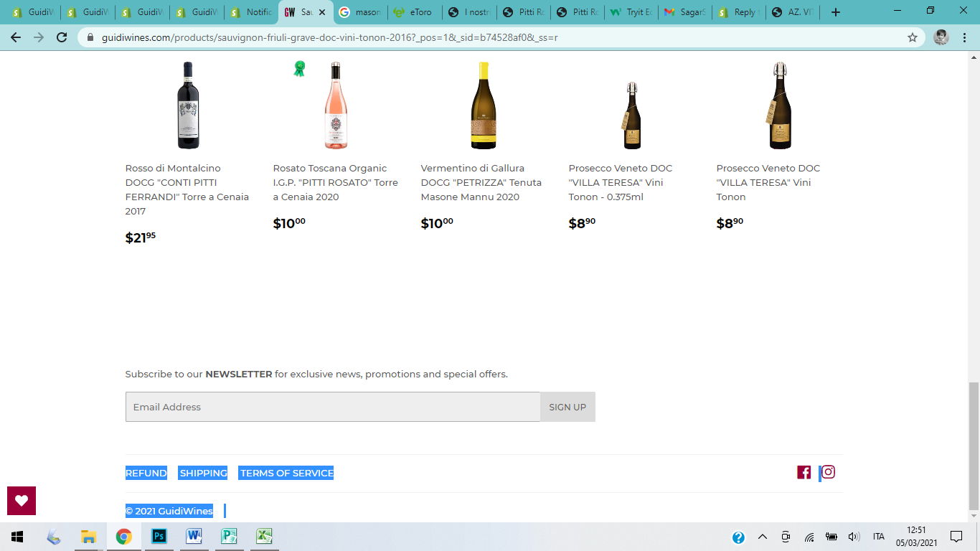
Task: Switch to the Tryit Ed tab
Action: coord(631,12)
